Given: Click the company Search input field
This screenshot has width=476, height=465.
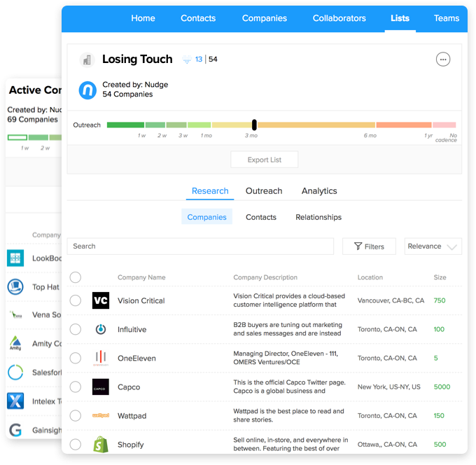Looking at the screenshot, I should (x=200, y=247).
